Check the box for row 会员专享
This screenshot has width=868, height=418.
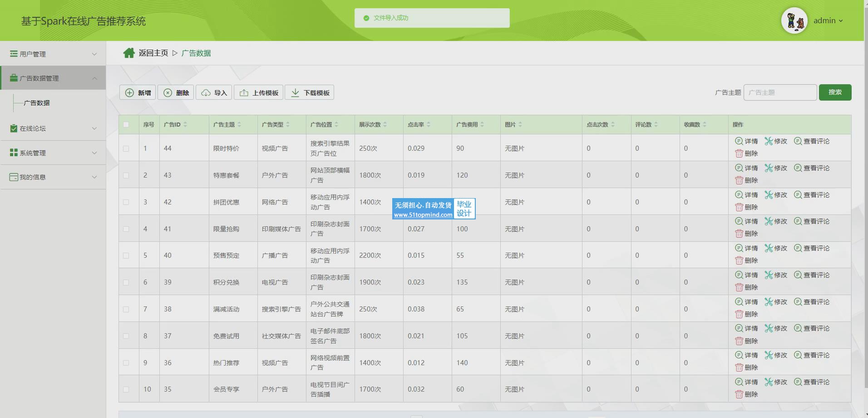[x=126, y=389]
